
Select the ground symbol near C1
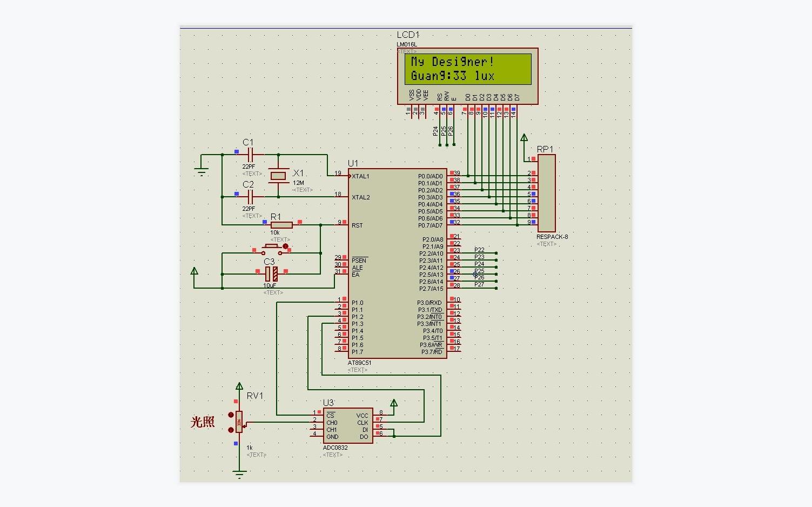click(x=202, y=172)
